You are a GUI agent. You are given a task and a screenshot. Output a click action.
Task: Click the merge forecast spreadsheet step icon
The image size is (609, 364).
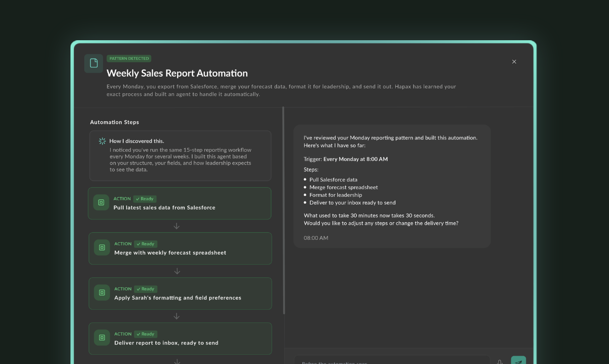point(101,247)
